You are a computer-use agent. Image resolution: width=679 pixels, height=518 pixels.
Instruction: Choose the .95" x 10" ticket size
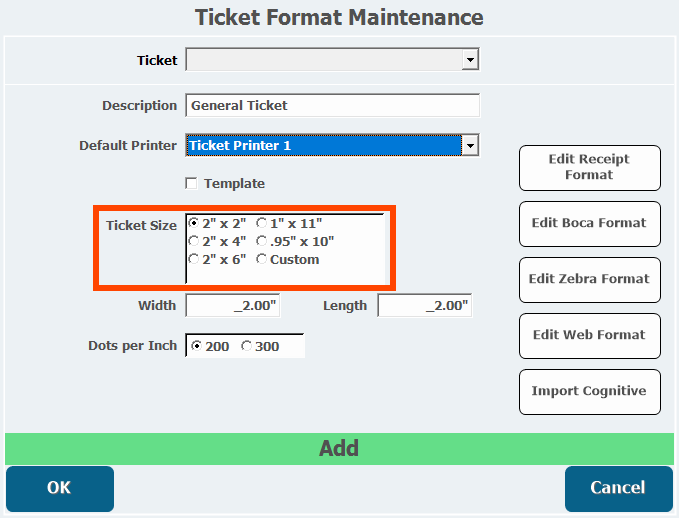pos(262,242)
